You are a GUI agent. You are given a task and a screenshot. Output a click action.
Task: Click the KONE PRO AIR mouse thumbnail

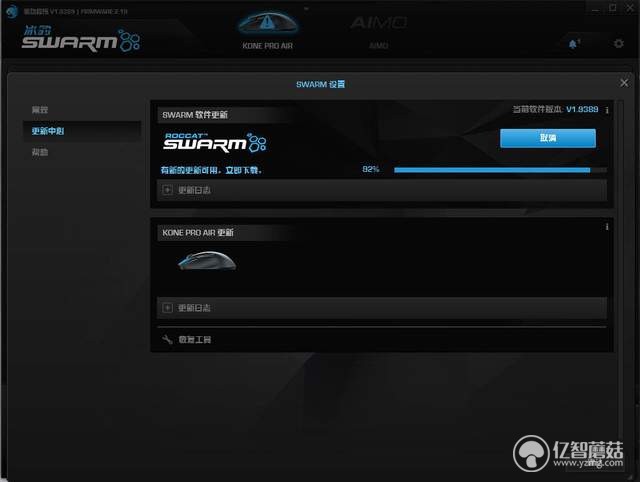(x=207, y=261)
